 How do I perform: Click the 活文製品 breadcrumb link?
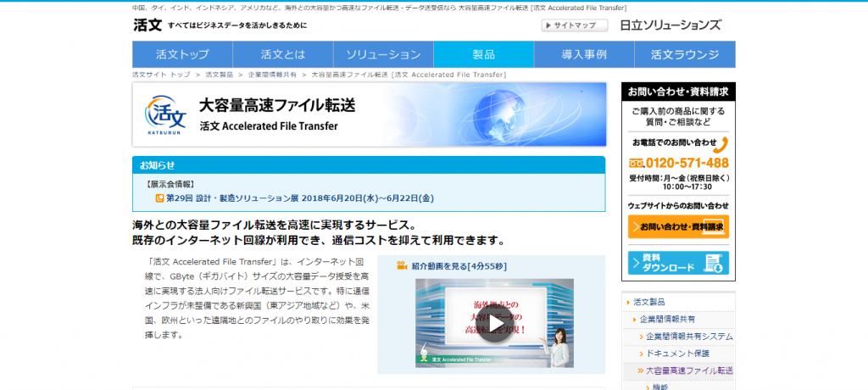220,75
